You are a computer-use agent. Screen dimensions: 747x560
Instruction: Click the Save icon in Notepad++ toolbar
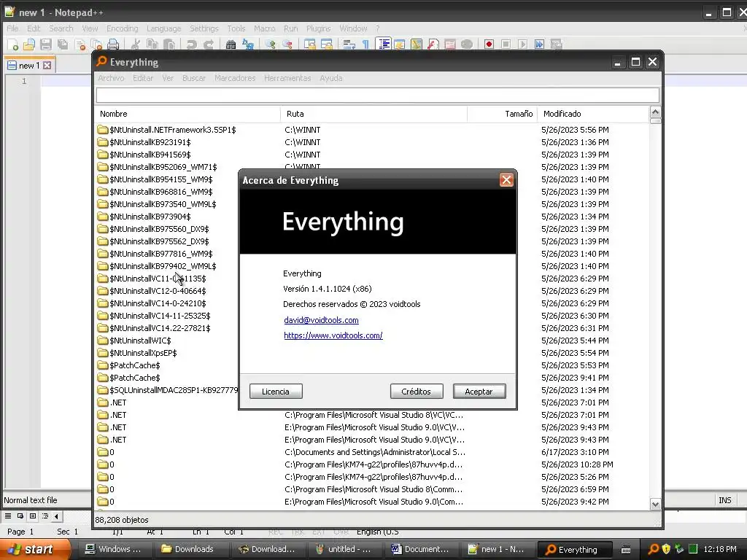[x=46, y=44]
